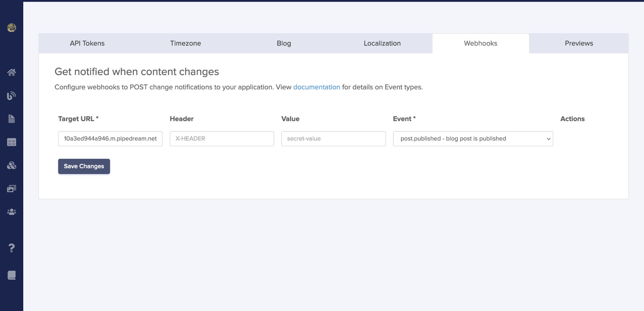Focus the Target URL input field

coord(110,139)
